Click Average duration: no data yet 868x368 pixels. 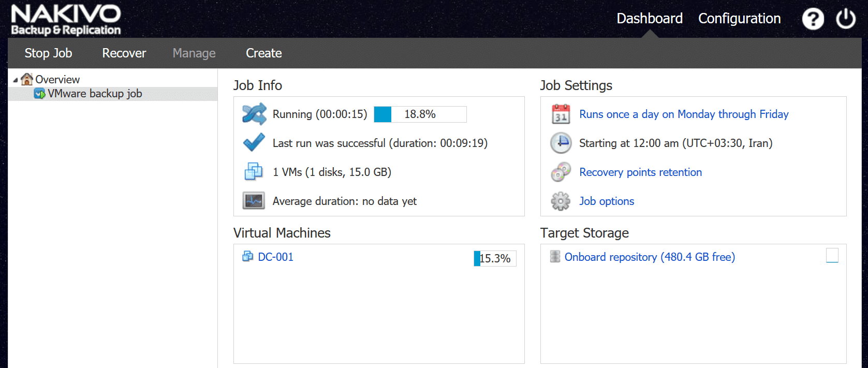click(x=345, y=201)
